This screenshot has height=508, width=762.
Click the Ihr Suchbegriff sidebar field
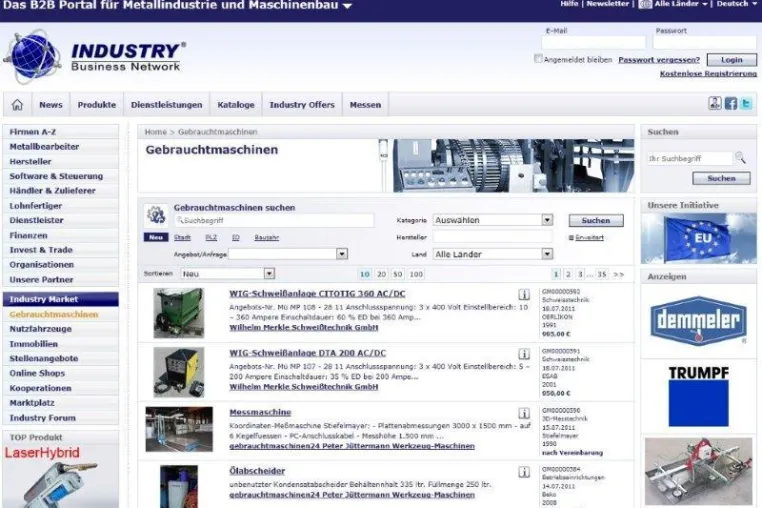[x=690, y=158]
